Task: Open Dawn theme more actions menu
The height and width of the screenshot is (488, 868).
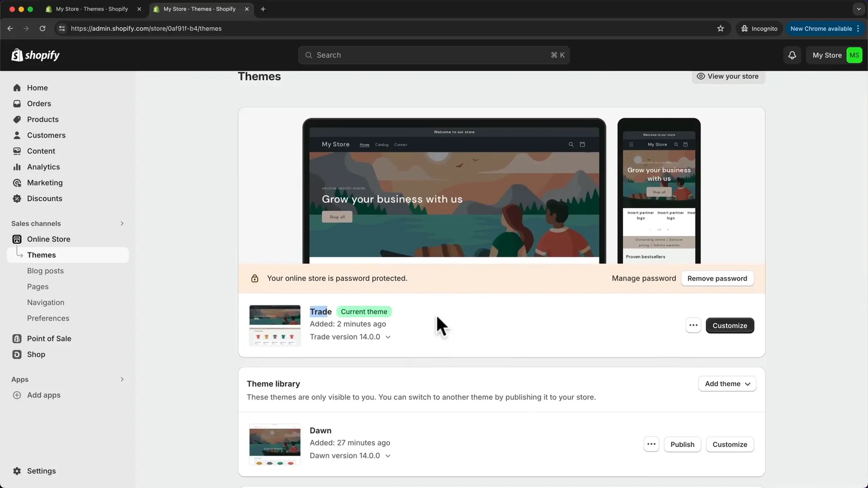Action: 652,444
